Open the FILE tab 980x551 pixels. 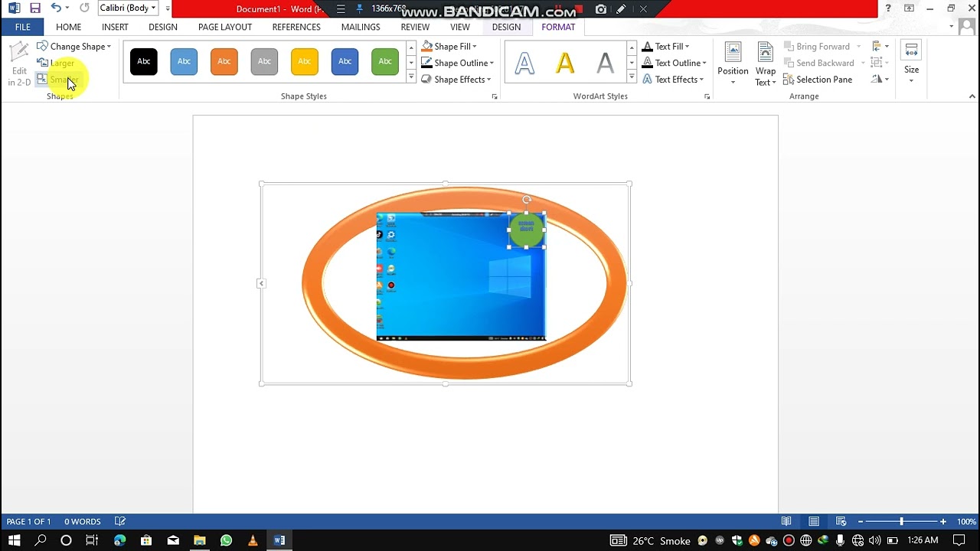point(23,27)
